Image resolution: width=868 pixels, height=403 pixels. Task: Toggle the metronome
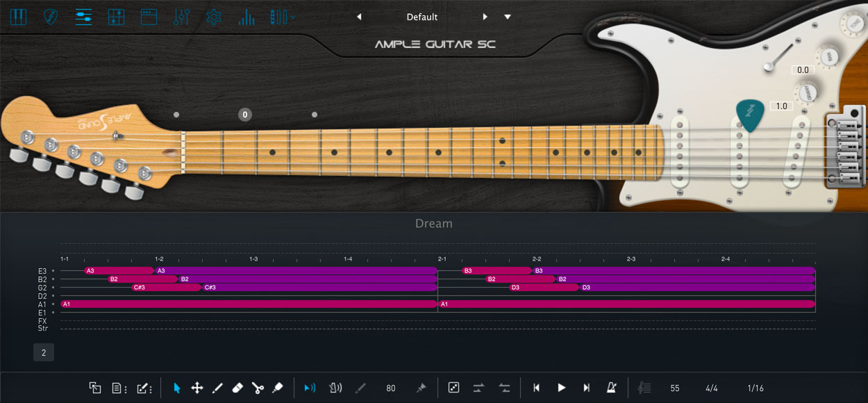point(612,388)
